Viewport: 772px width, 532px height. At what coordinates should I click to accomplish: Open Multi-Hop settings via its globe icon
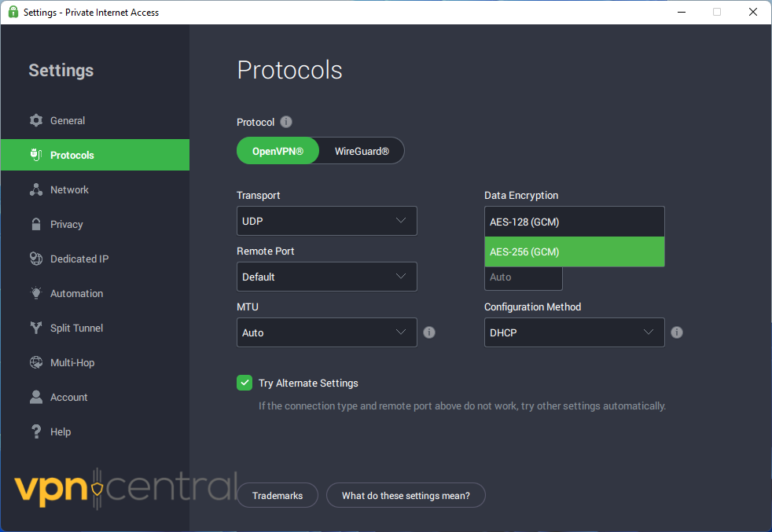[x=36, y=362]
